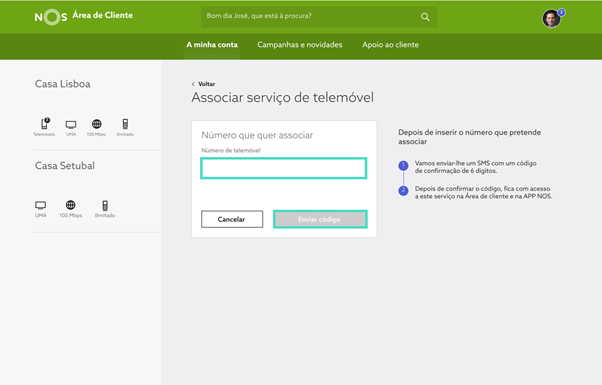Open 'Apoio ao cliente' tab
This screenshot has width=602, height=385.
[x=390, y=45]
